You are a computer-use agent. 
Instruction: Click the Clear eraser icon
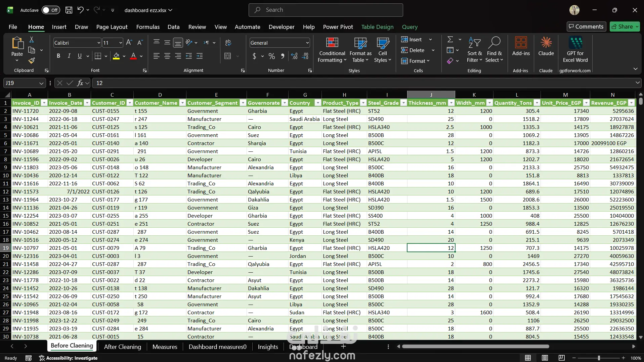450,61
